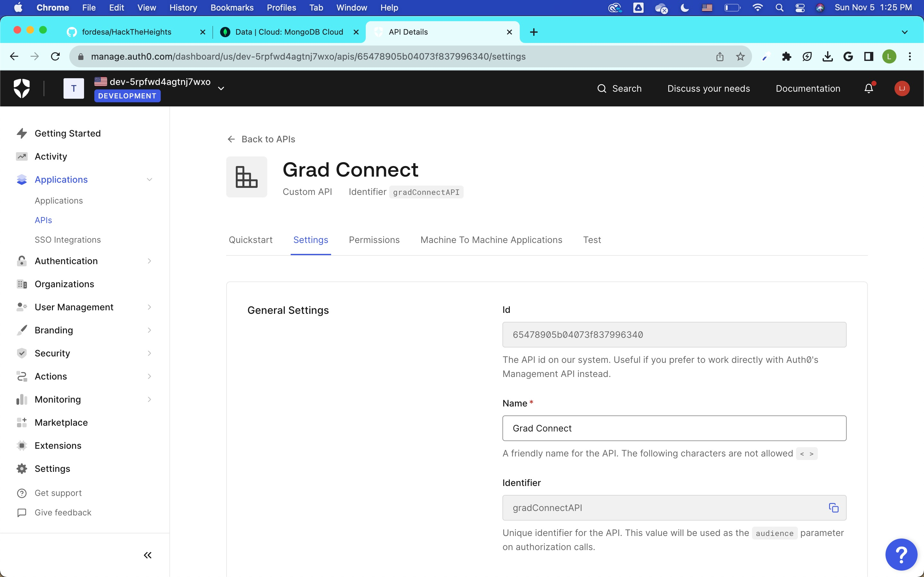Open the notifications bell
This screenshot has width=924, height=577.
(868, 88)
